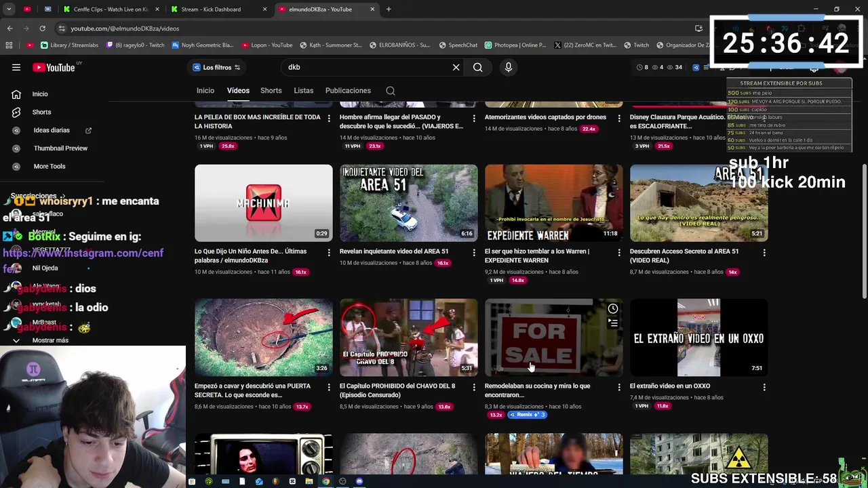The image size is (868, 488).
Task: Expand Mostrar más in subscriptions list
Action: (50, 340)
